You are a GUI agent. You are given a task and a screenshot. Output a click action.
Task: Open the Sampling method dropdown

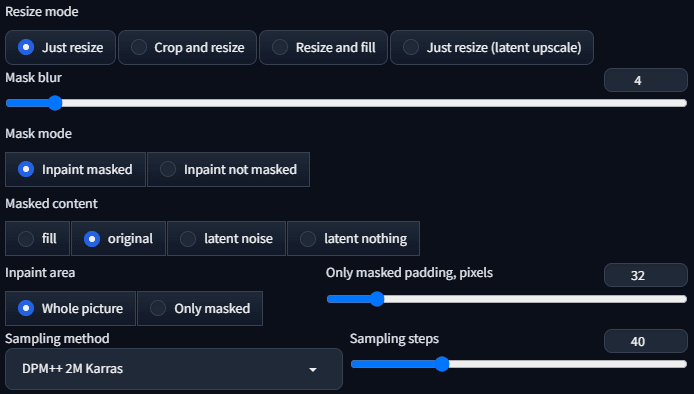tap(174, 369)
